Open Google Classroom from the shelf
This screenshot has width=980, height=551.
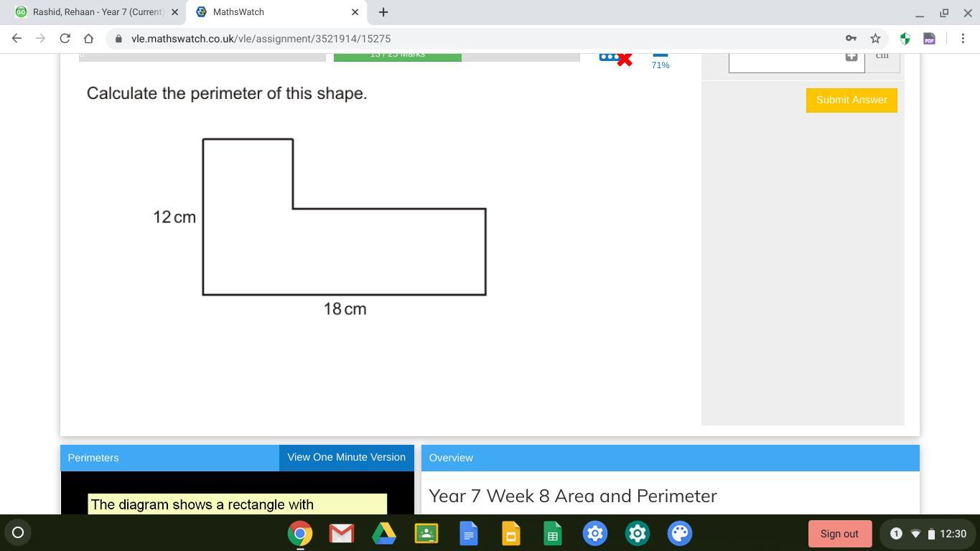click(x=426, y=534)
